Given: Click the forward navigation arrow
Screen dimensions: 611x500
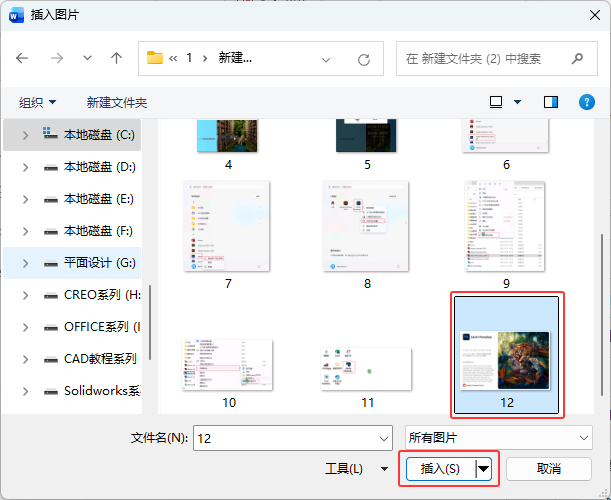Looking at the screenshot, I should [x=57, y=58].
